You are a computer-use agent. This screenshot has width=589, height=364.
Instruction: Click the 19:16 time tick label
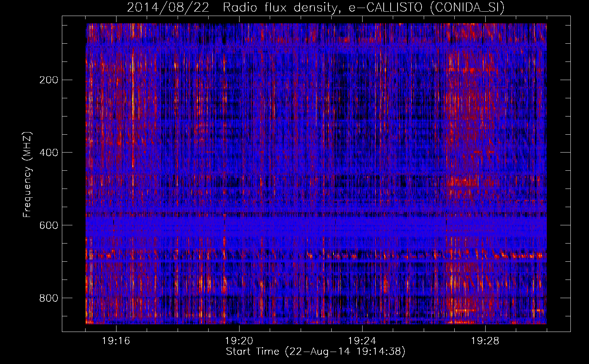(x=116, y=341)
